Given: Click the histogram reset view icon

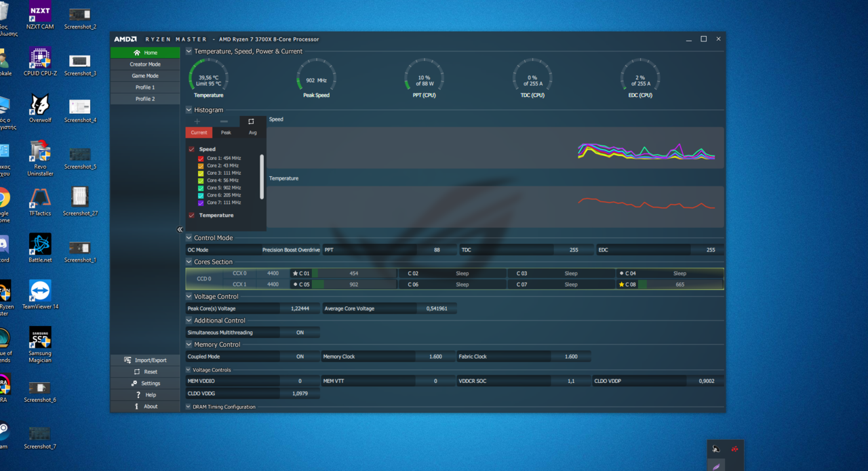Looking at the screenshot, I should (252, 121).
